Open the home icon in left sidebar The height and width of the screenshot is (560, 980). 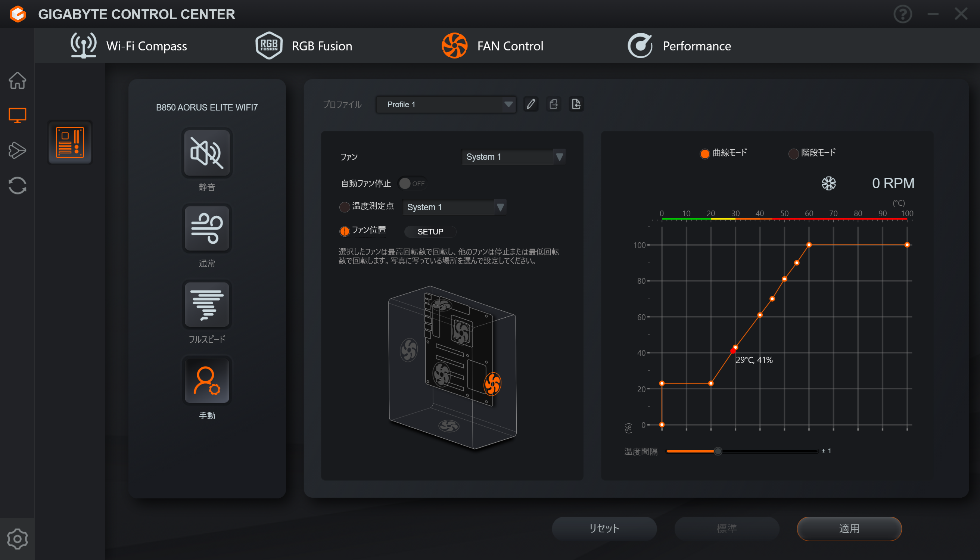[x=17, y=80]
